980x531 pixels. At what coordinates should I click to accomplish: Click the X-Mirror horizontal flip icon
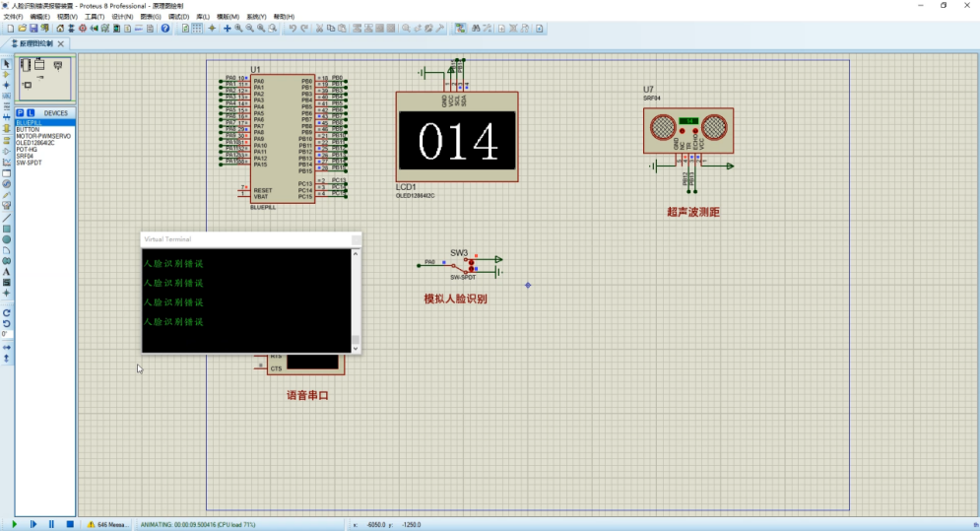[6, 347]
